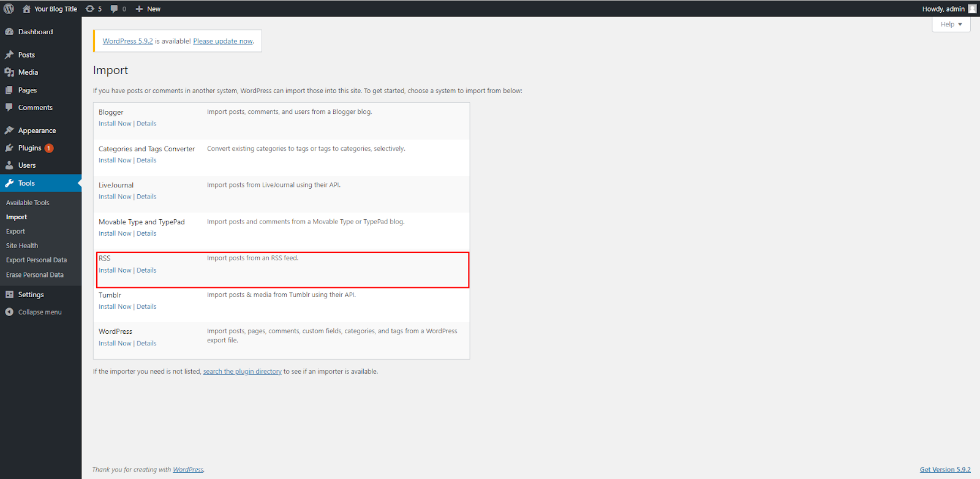This screenshot has width=980, height=479.
Task: Open the Howdy, admin account menu
Action: tap(949, 9)
